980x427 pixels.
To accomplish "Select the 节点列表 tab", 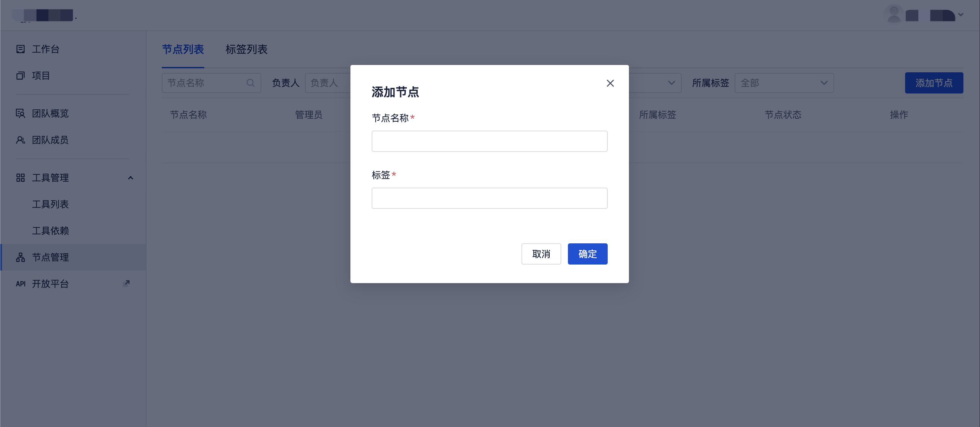I will pyautogui.click(x=183, y=49).
